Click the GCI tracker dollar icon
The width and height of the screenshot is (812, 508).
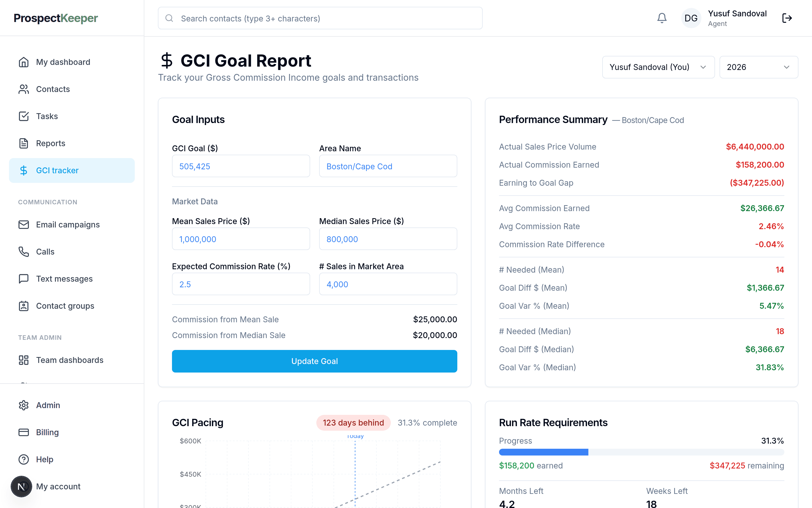23,170
